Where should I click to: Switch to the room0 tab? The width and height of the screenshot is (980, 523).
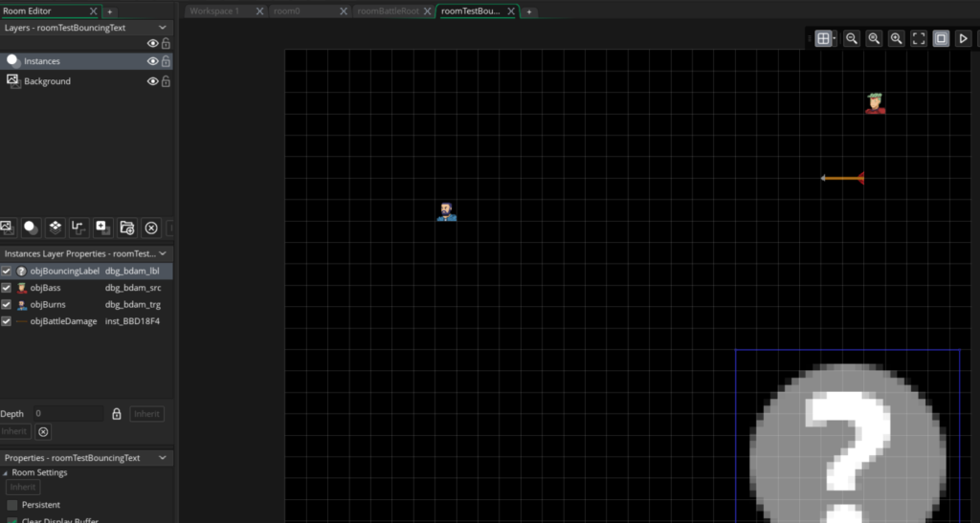pyautogui.click(x=287, y=11)
